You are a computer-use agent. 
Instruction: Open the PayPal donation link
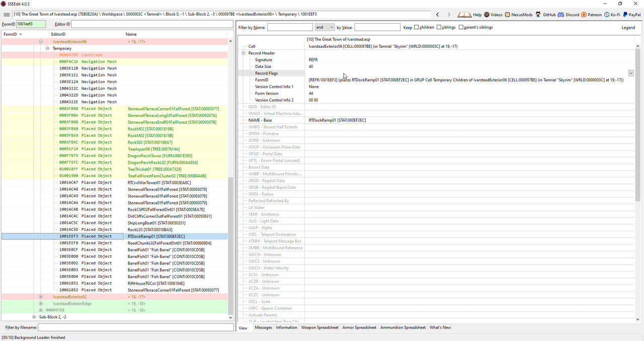631,15
